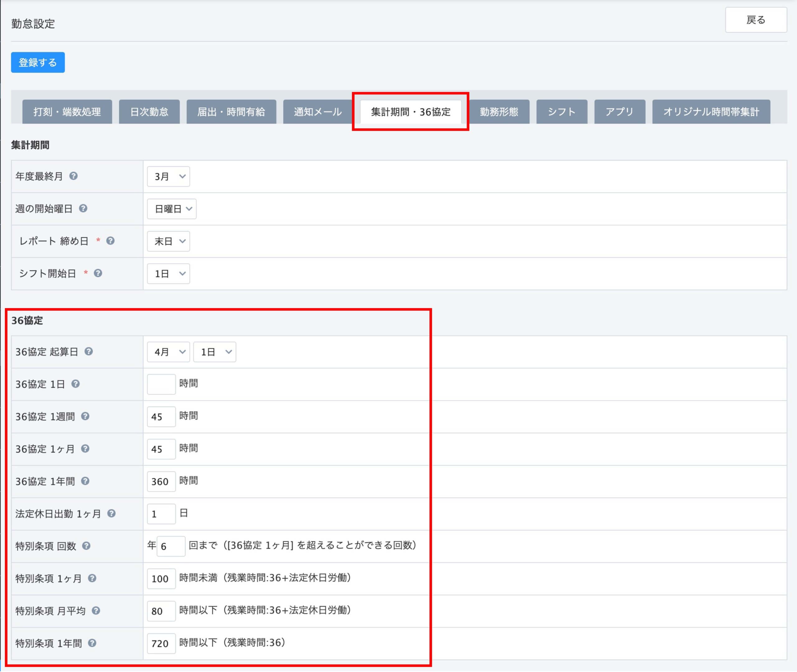Open the 年度最終月 month dropdown

pos(168,176)
